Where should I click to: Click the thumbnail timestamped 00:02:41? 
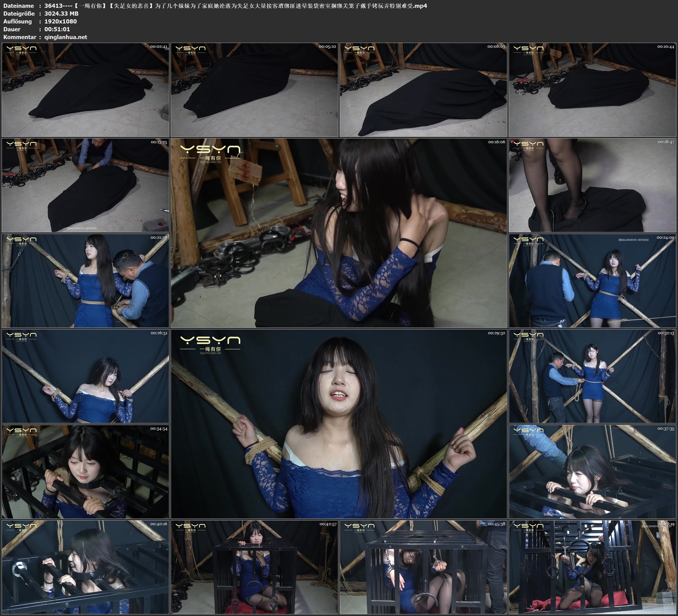click(85, 90)
